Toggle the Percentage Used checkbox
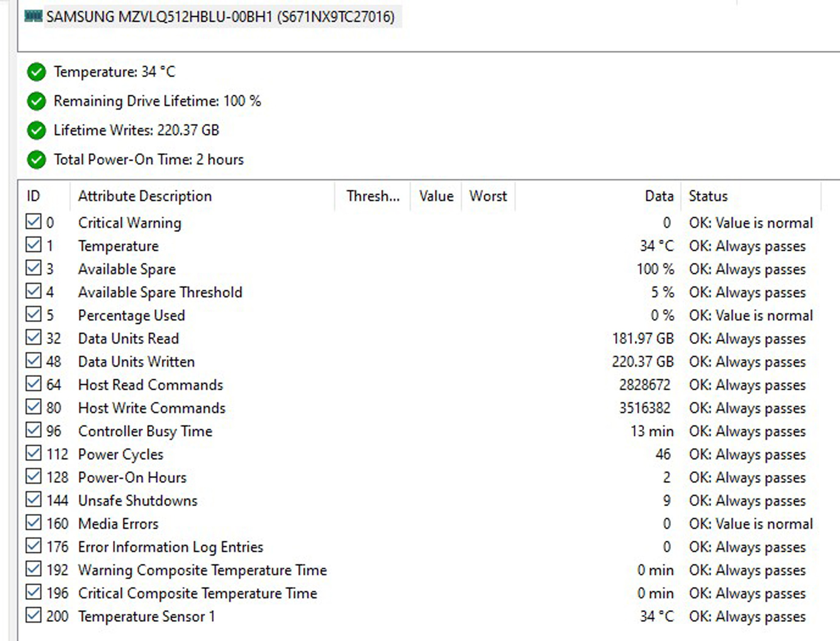This screenshot has width=840, height=641. coord(33,314)
